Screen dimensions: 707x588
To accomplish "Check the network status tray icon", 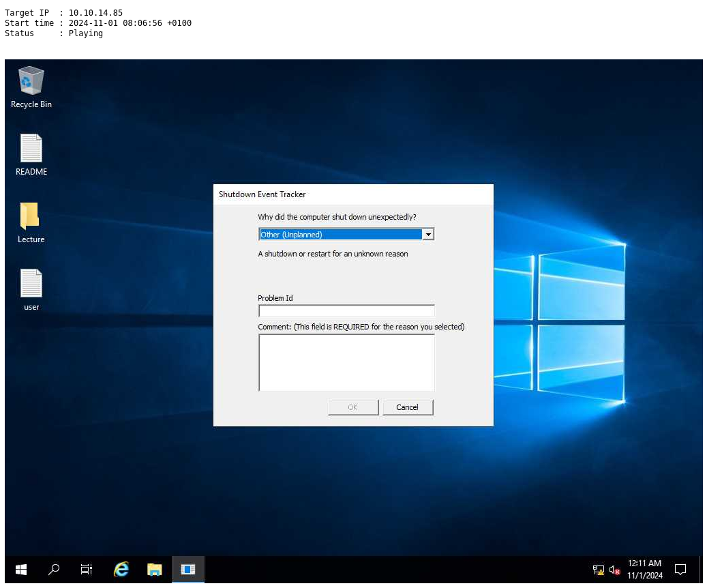I will pos(599,570).
